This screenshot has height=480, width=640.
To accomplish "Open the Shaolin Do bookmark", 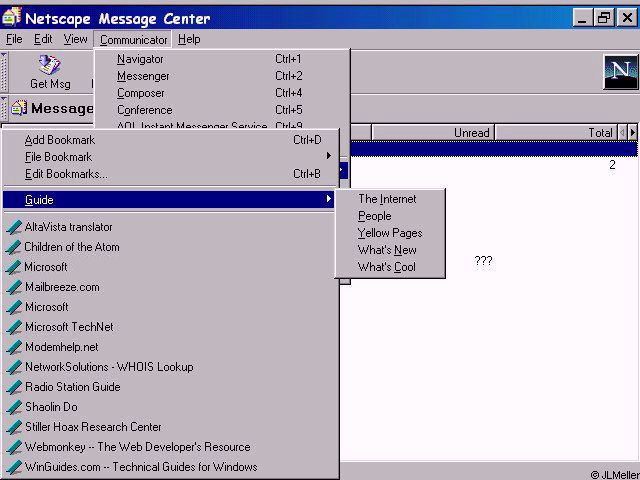I will pos(51,407).
